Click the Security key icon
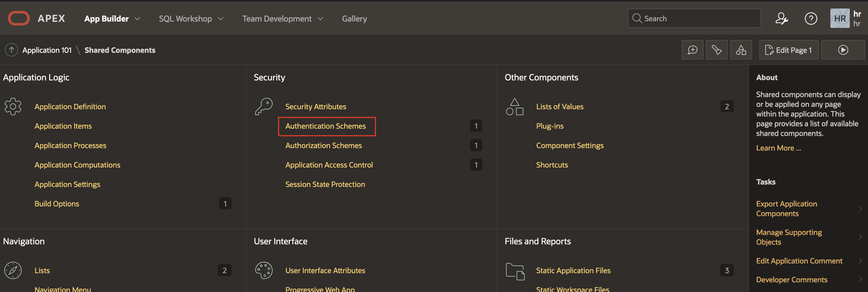Viewport: 868px width, 292px height. tap(264, 106)
